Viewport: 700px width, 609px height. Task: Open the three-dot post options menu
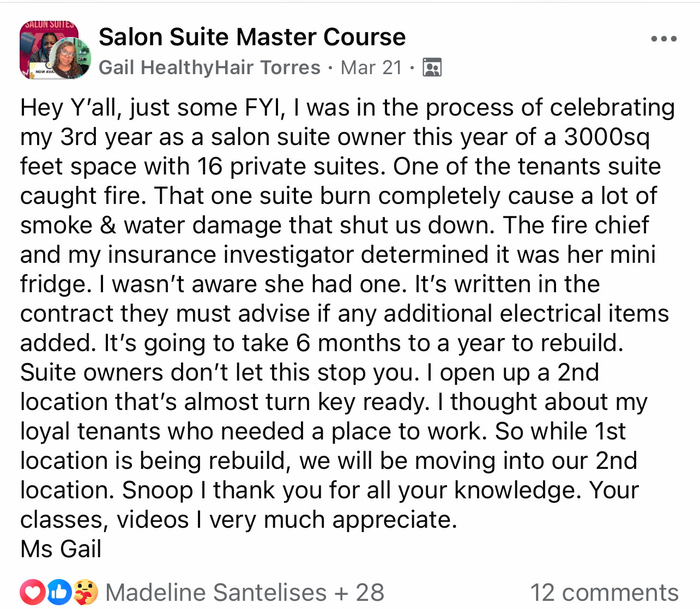[x=663, y=39]
